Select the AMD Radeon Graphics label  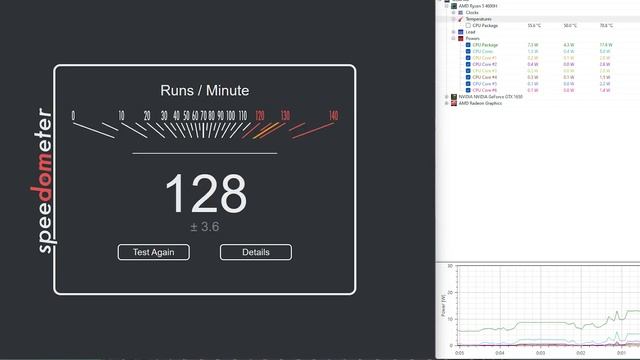point(480,103)
